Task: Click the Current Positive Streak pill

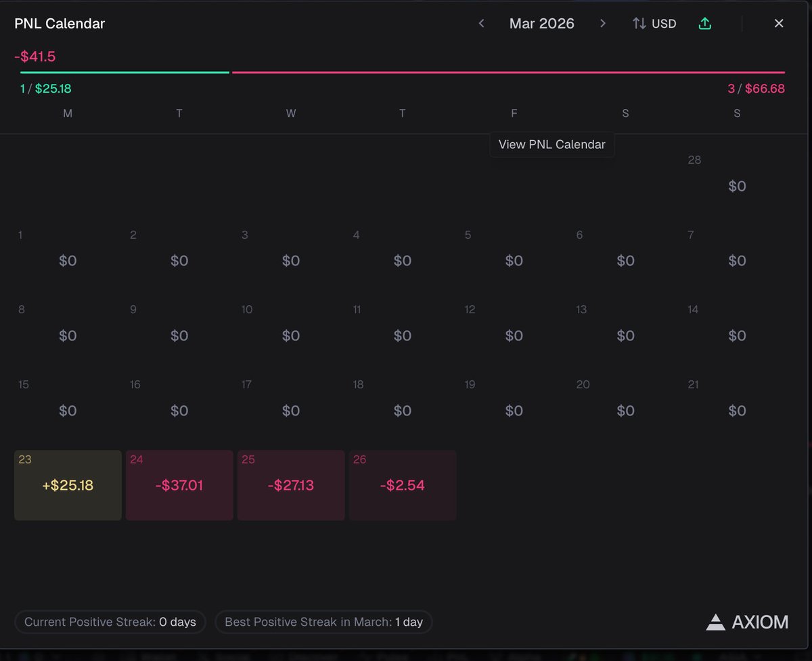Action: 110,622
